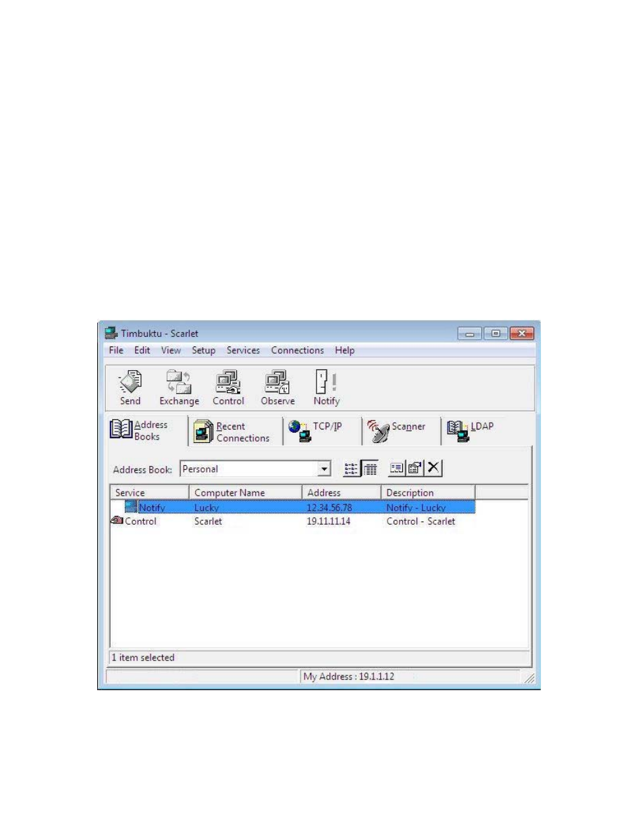Image resolution: width=644 pixels, height=834 pixels.
Task: Open the Help menu
Action: pos(344,350)
